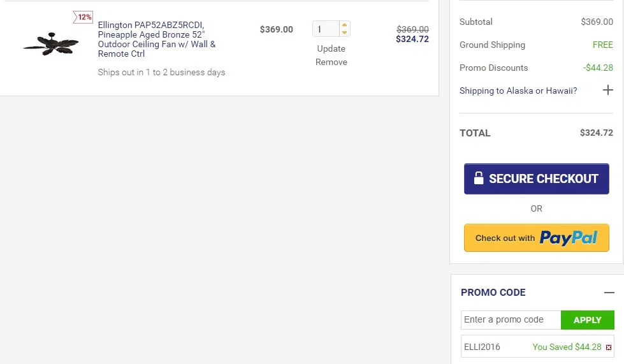The image size is (624, 364).
Task: Remove the ceiling fan from cart
Action: coord(331,62)
